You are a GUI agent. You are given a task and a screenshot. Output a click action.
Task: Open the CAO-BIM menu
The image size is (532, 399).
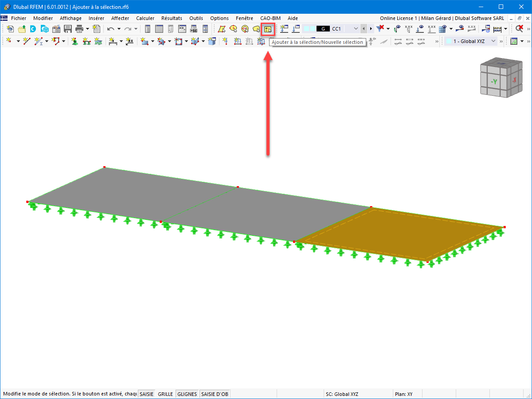coord(270,18)
